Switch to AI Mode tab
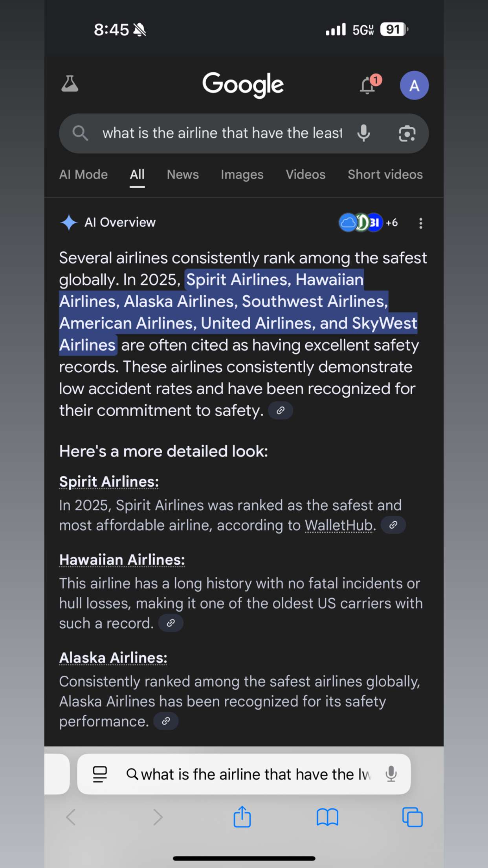 click(83, 175)
